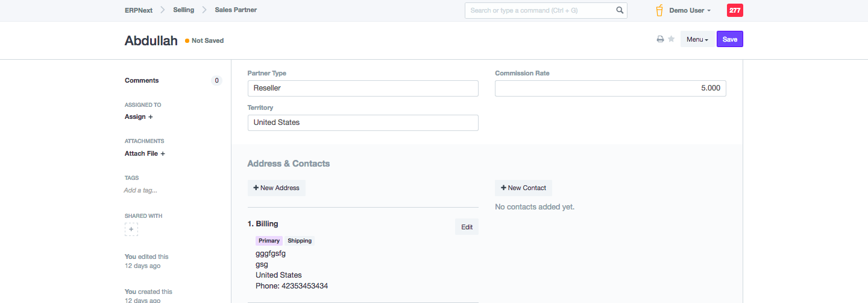Navigate to Sales Partner breadcrumb
Image resolution: width=868 pixels, height=303 pixels.
[x=236, y=10]
